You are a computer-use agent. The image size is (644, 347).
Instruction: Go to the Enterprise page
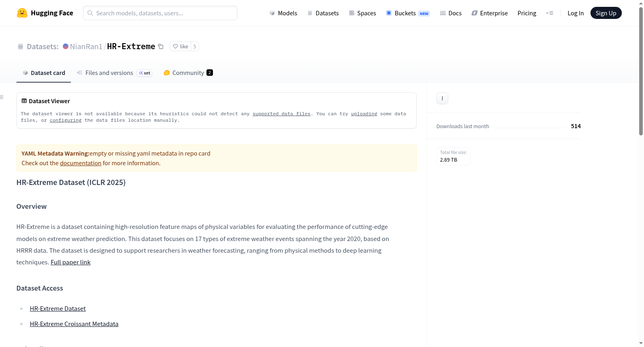pyautogui.click(x=489, y=13)
